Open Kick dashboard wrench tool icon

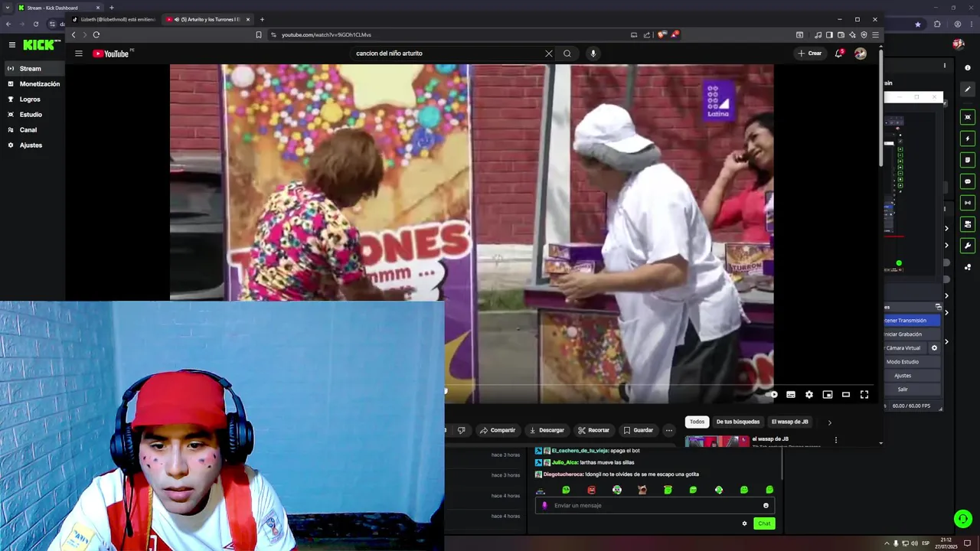pos(968,246)
